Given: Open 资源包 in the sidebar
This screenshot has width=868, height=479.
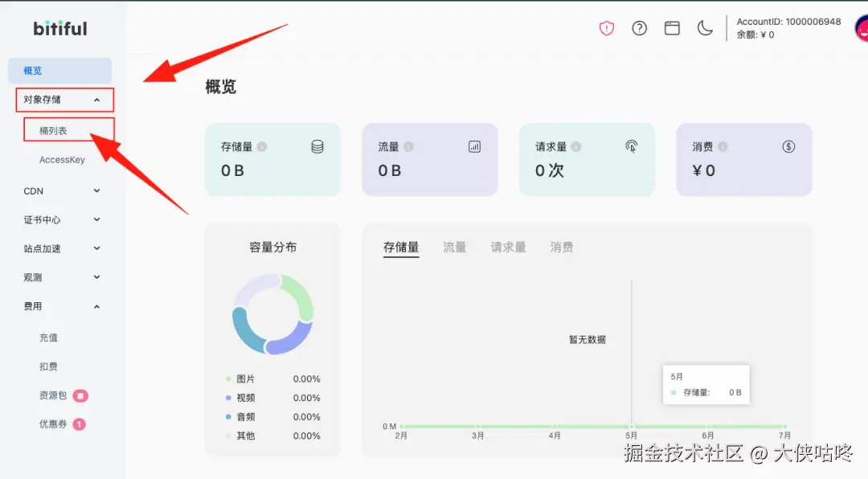Looking at the screenshot, I should (x=52, y=395).
